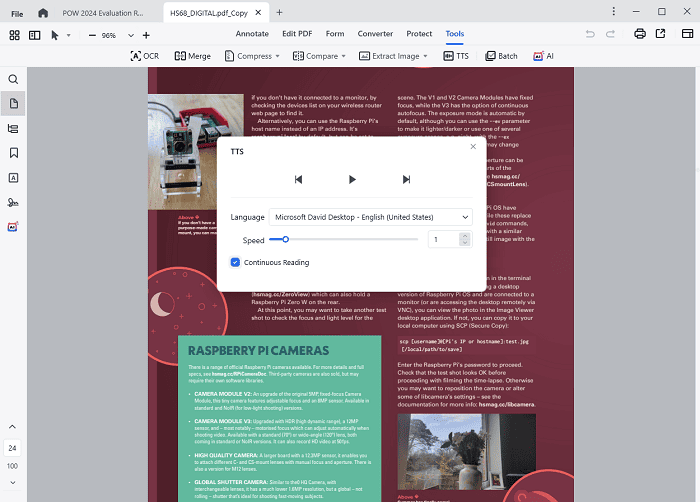Open the TTS Language dropdown
Viewport: 700px width, 502px height.
(x=370, y=217)
